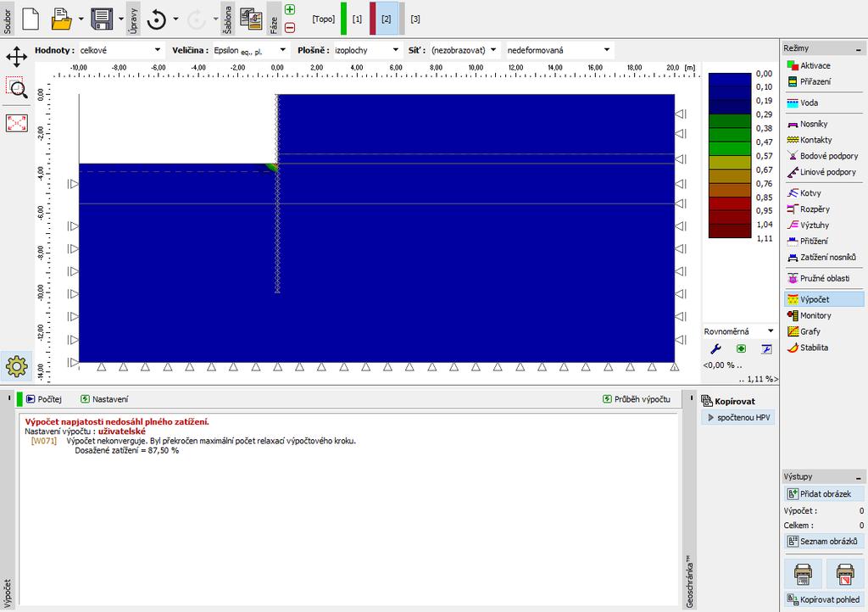
Task: Open Průběh výpočtu button
Action: [637, 399]
